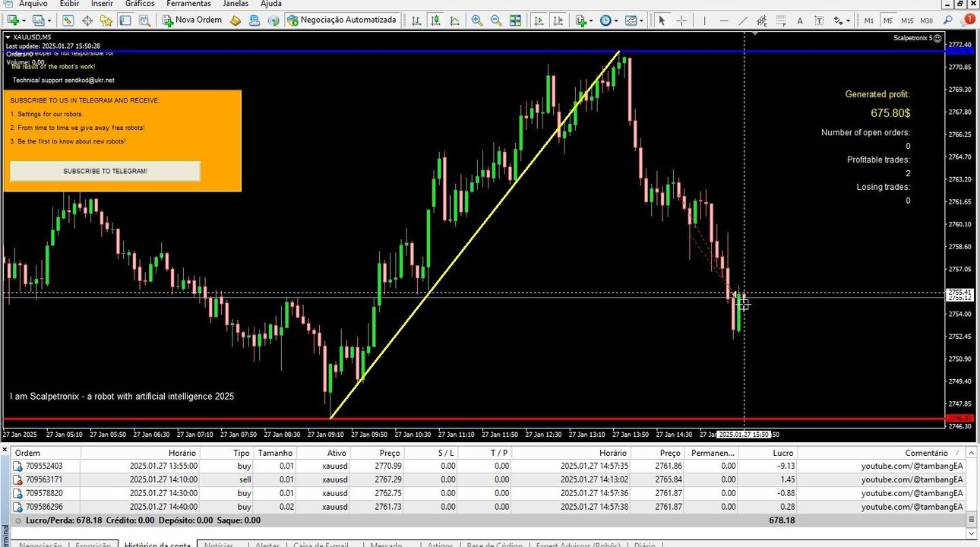Open the search magnifier icon
This screenshot has width=980, height=547.
pos(948,21)
